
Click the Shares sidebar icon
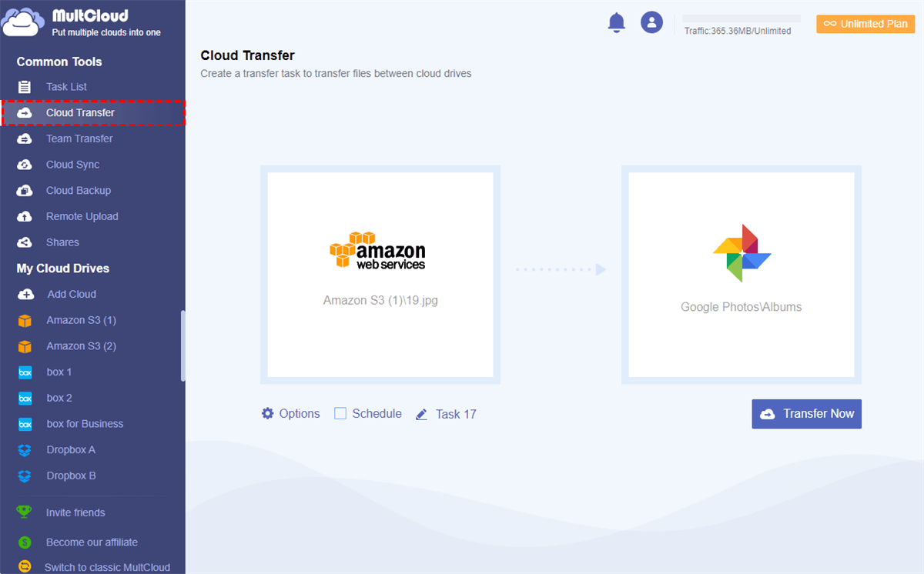[x=25, y=242]
